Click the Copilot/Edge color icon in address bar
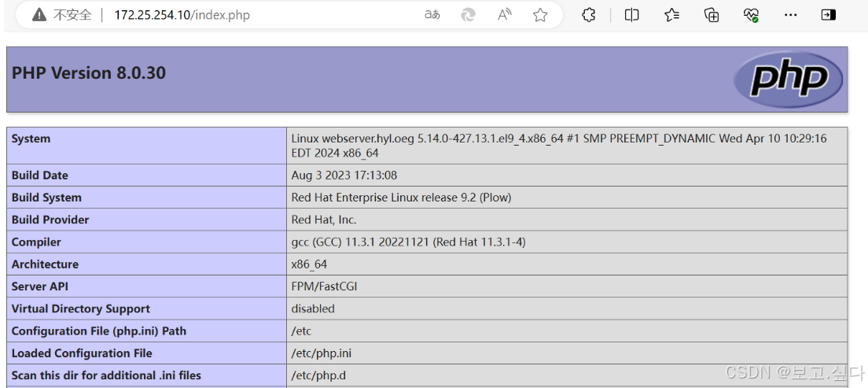This screenshot has height=388, width=868. pyautogui.click(x=469, y=15)
